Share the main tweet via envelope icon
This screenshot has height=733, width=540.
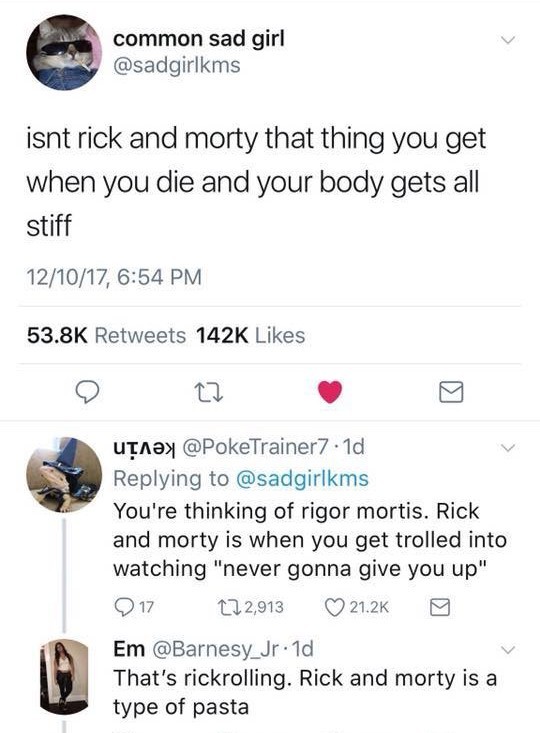pos(451,392)
